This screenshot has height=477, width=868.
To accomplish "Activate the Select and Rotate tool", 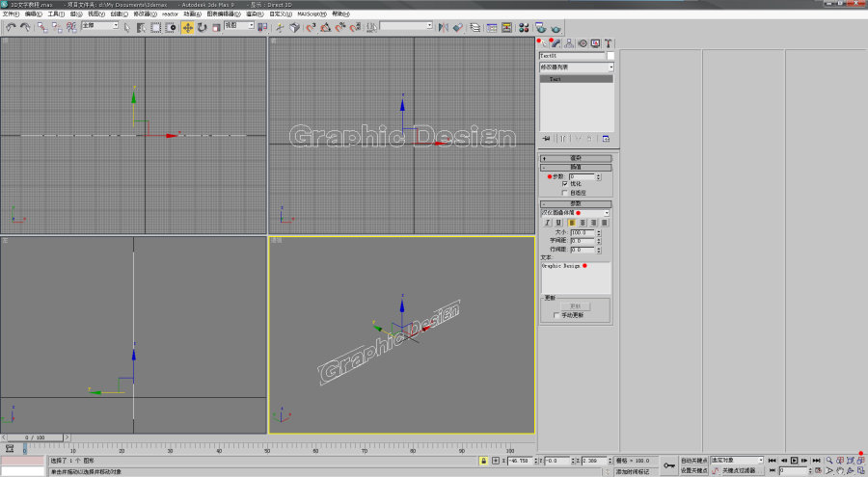I will pyautogui.click(x=203, y=28).
